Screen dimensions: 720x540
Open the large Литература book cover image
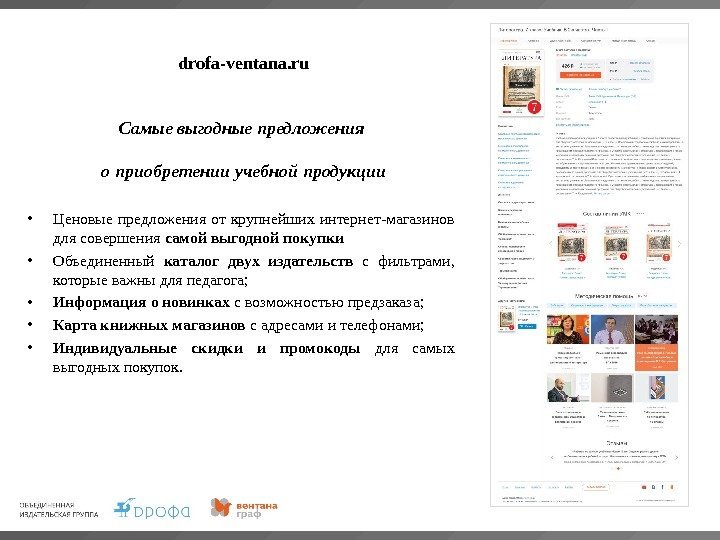tap(521, 83)
